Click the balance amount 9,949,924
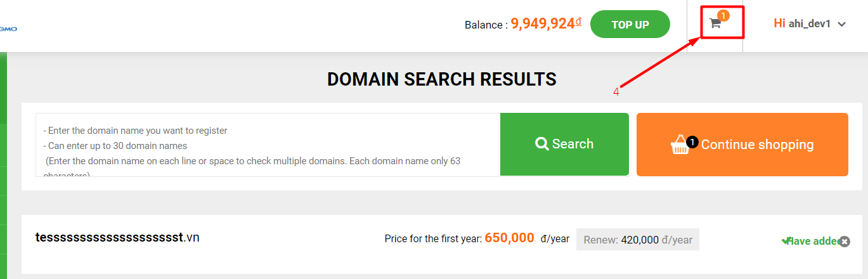 pos(547,24)
